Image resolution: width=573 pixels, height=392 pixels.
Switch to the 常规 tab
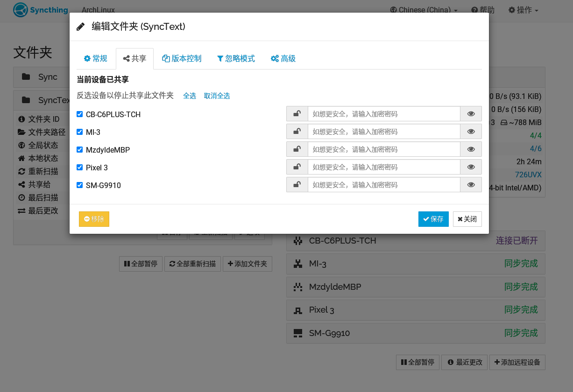click(x=96, y=58)
